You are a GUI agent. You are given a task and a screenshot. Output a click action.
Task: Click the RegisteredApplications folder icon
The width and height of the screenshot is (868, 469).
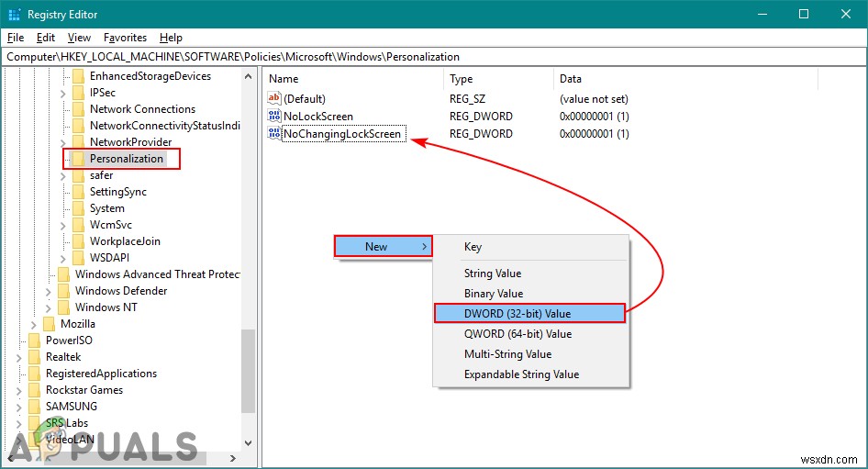coord(34,374)
